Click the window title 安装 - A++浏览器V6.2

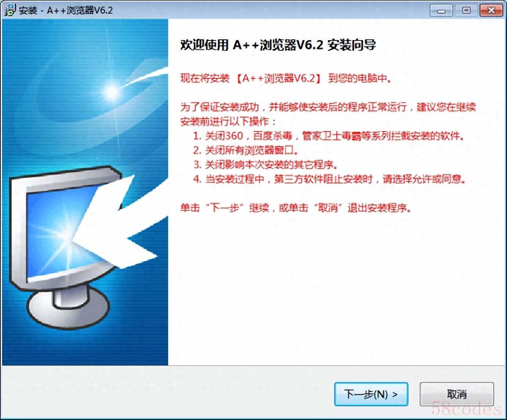[x=66, y=10]
